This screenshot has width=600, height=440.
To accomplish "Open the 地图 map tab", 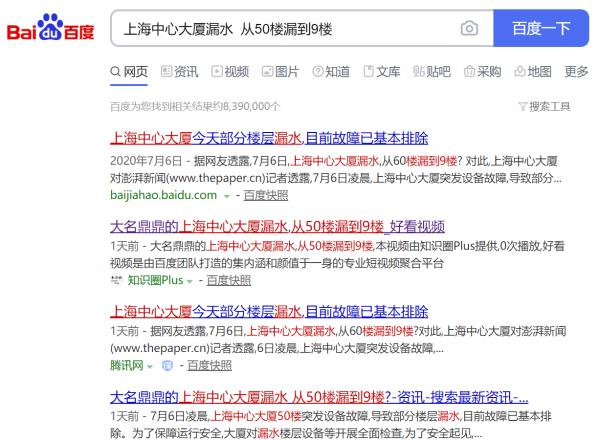I will (x=534, y=72).
